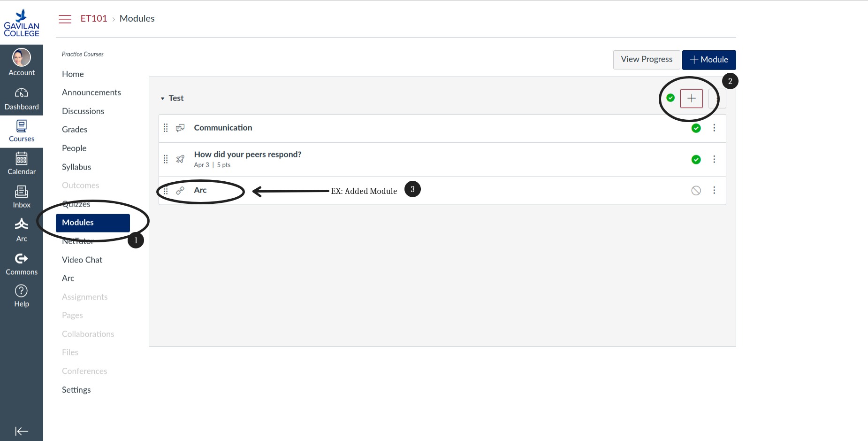Click the + Module button
The width and height of the screenshot is (868, 441).
(x=708, y=60)
